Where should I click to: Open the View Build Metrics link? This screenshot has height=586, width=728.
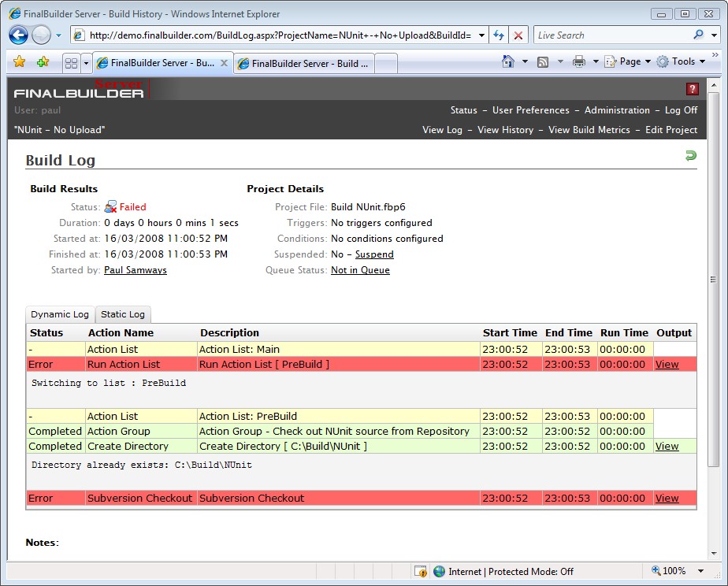point(589,130)
